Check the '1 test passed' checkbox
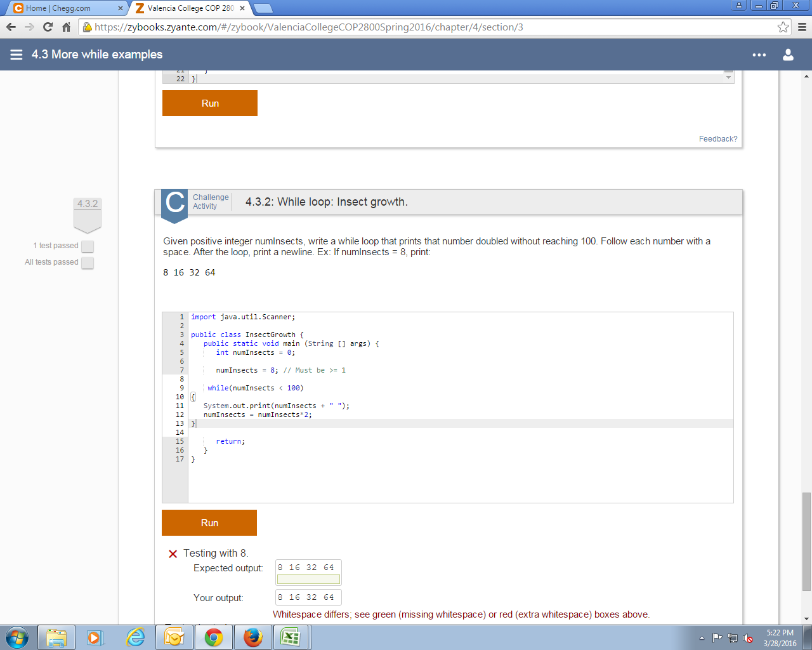Image resolution: width=812 pixels, height=650 pixels. [87, 246]
